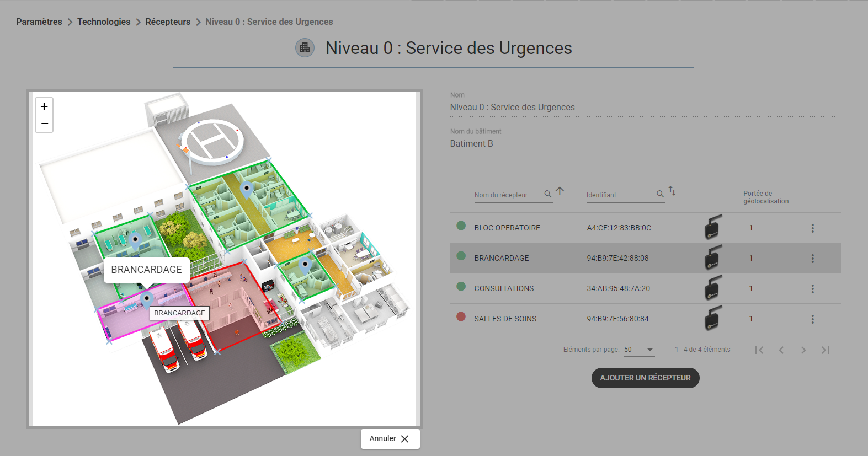The image size is (868, 456).
Task: Select the CONSULTATIONS name cell
Action: click(504, 288)
